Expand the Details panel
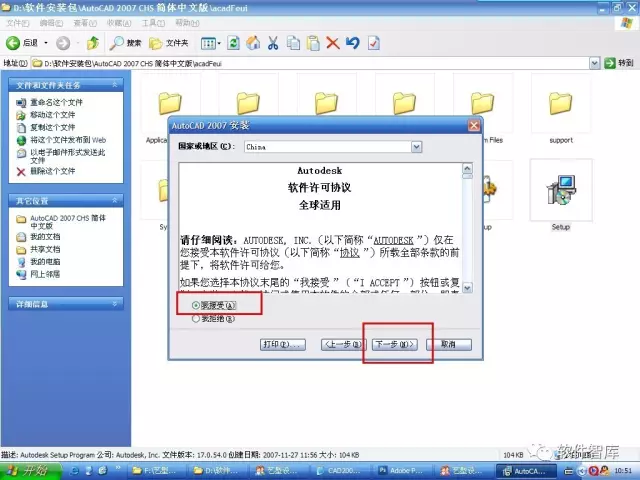 (x=115, y=304)
